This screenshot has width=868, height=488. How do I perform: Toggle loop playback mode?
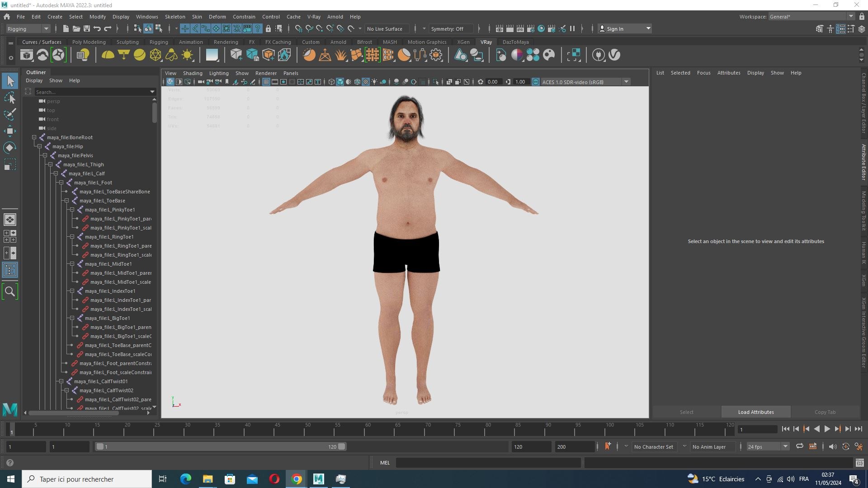tap(799, 446)
